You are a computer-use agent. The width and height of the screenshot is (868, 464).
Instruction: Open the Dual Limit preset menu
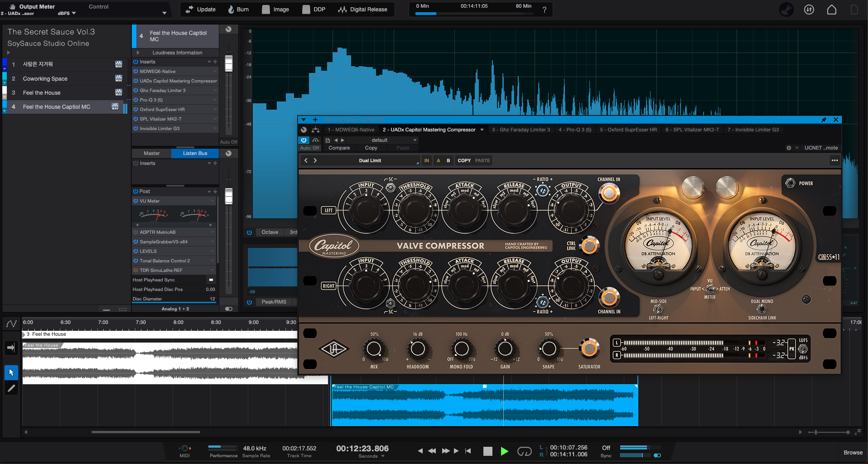coord(370,160)
